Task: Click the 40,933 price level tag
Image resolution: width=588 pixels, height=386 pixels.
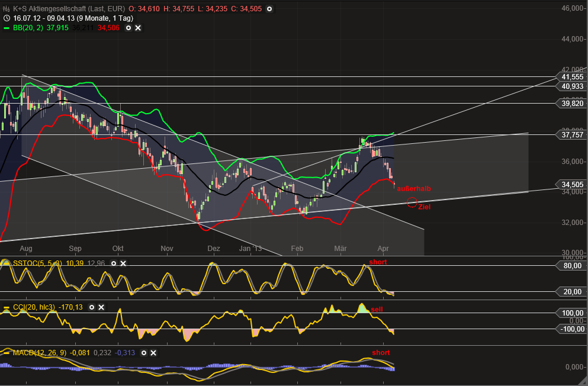Action: (x=571, y=86)
